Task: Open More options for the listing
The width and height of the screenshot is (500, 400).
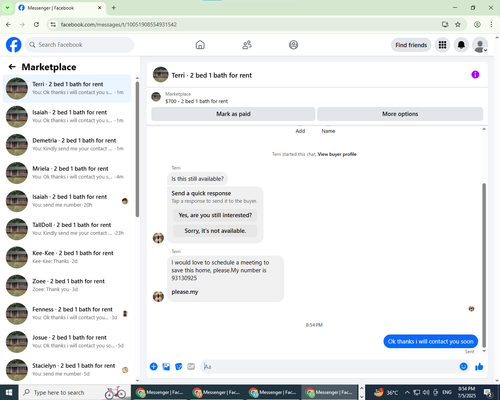Action: (x=400, y=114)
